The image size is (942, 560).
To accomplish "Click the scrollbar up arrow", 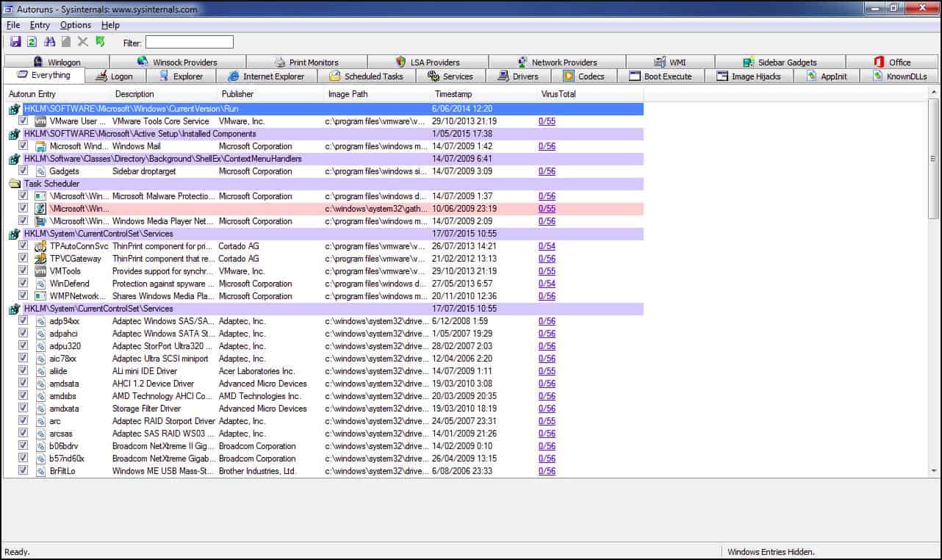I will pyautogui.click(x=934, y=93).
